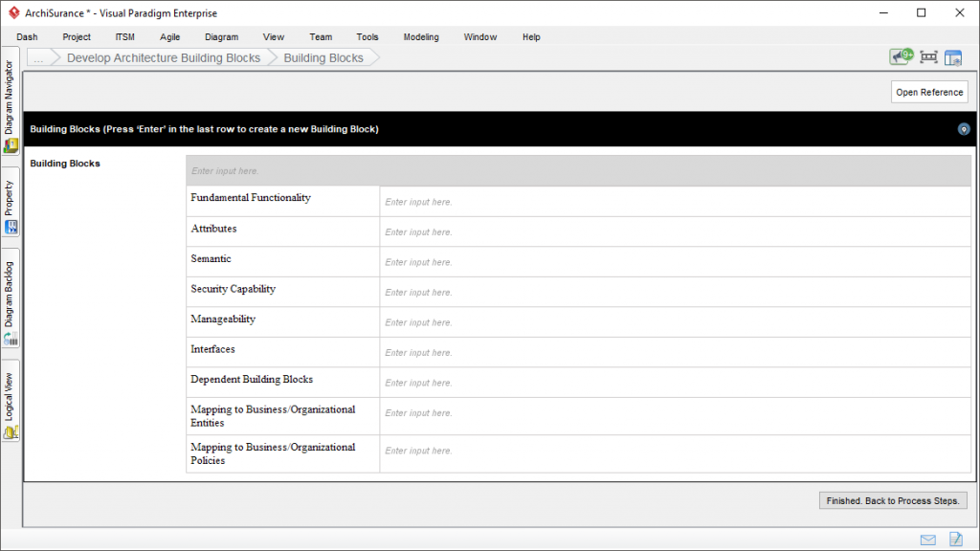Open the announcements megaphone notifications icon
The image size is (980, 551).
(901, 57)
